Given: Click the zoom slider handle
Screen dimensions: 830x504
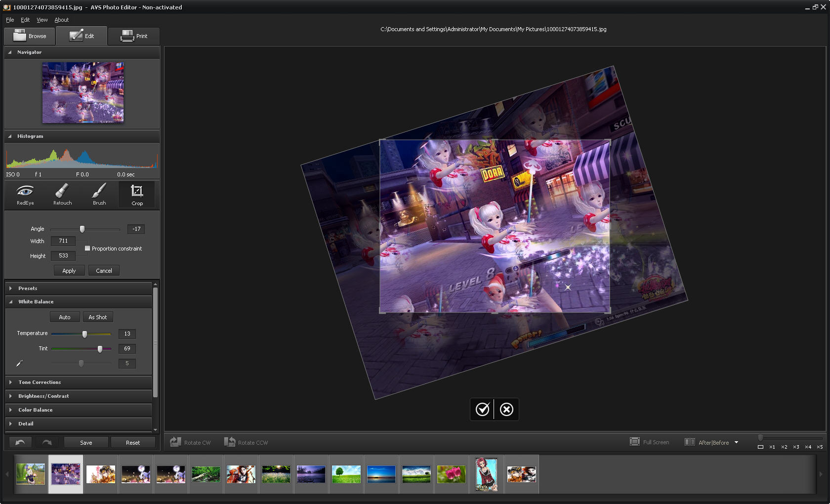Looking at the screenshot, I should [761, 437].
